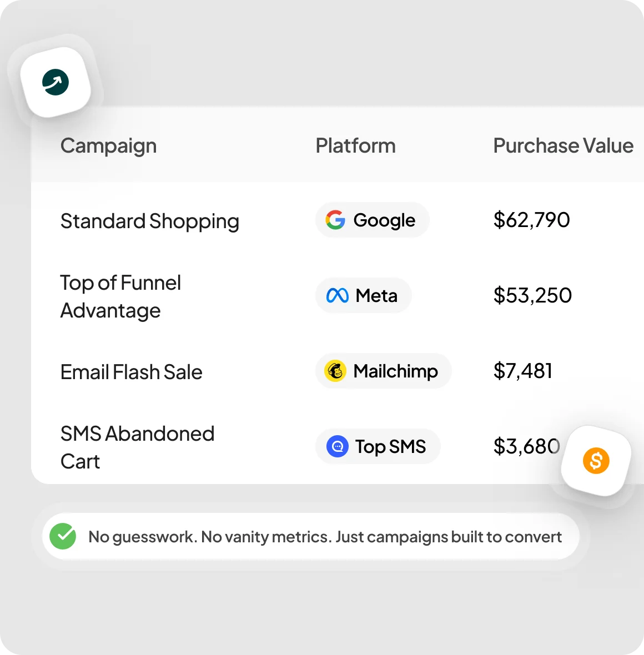Viewport: 644px width, 655px height.
Task: Select the Google platform badge
Action: pyautogui.click(x=372, y=220)
